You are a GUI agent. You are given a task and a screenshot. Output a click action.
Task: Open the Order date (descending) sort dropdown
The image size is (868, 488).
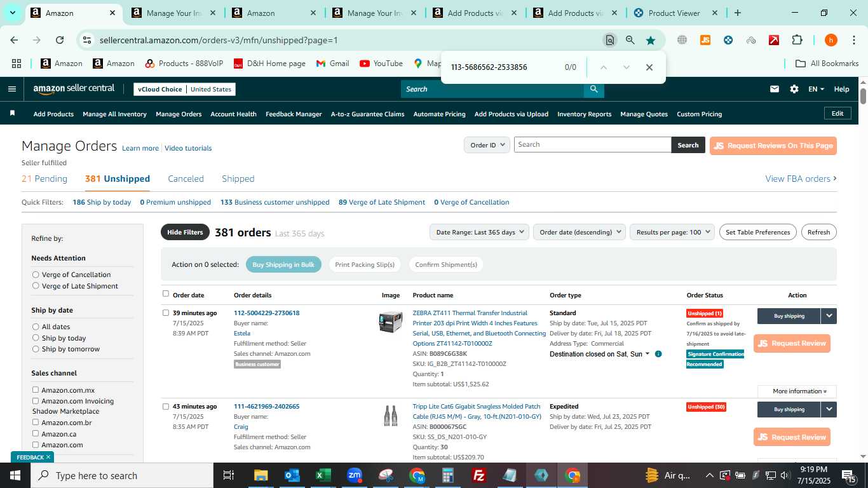pyautogui.click(x=580, y=232)
